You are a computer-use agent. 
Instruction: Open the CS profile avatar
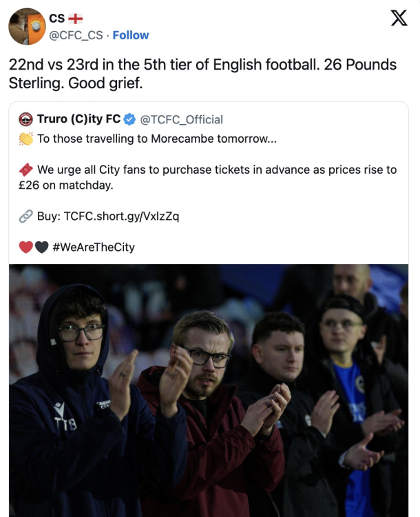click(27, 26)
